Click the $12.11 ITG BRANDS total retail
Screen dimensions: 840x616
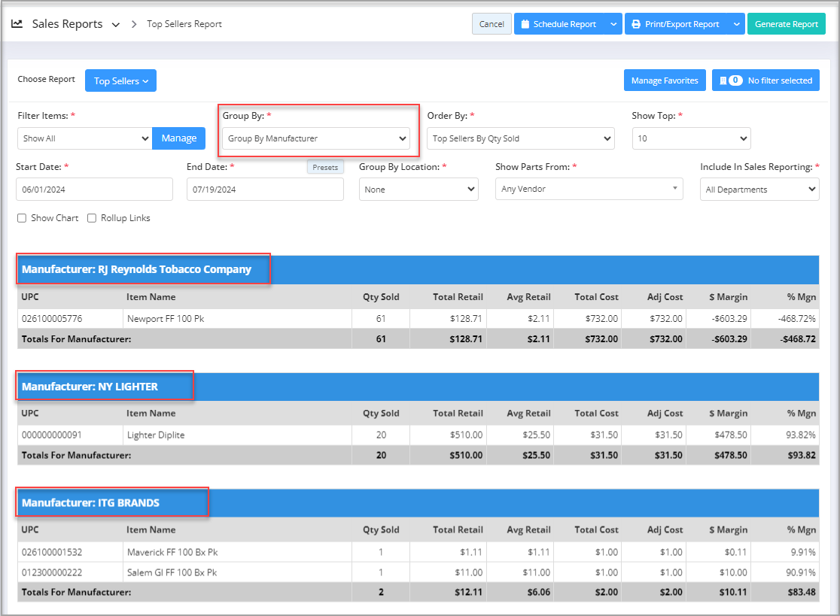[468, 593]
